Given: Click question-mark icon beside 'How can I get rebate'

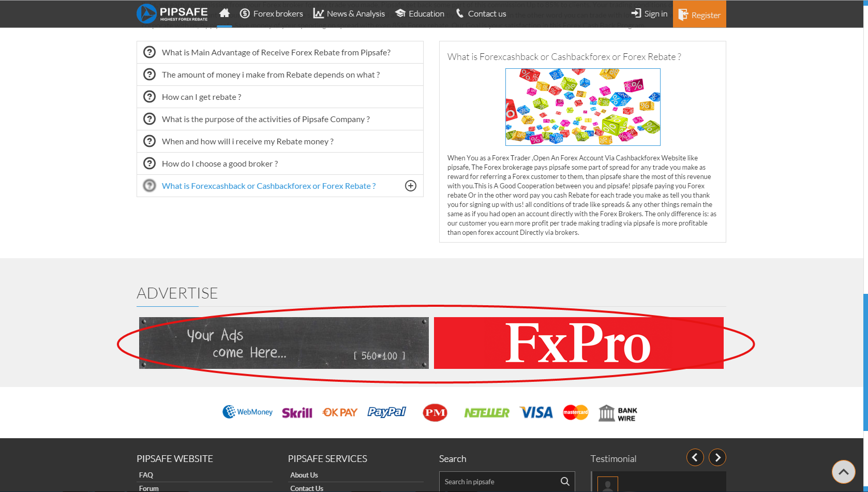Looking at the screenshot, I should tap(149, 97).
